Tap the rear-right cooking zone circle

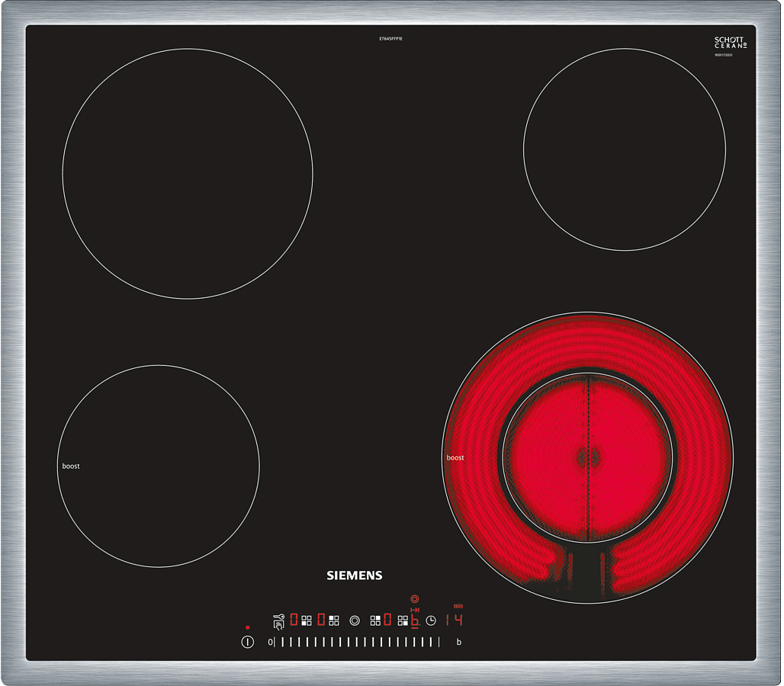624,149
